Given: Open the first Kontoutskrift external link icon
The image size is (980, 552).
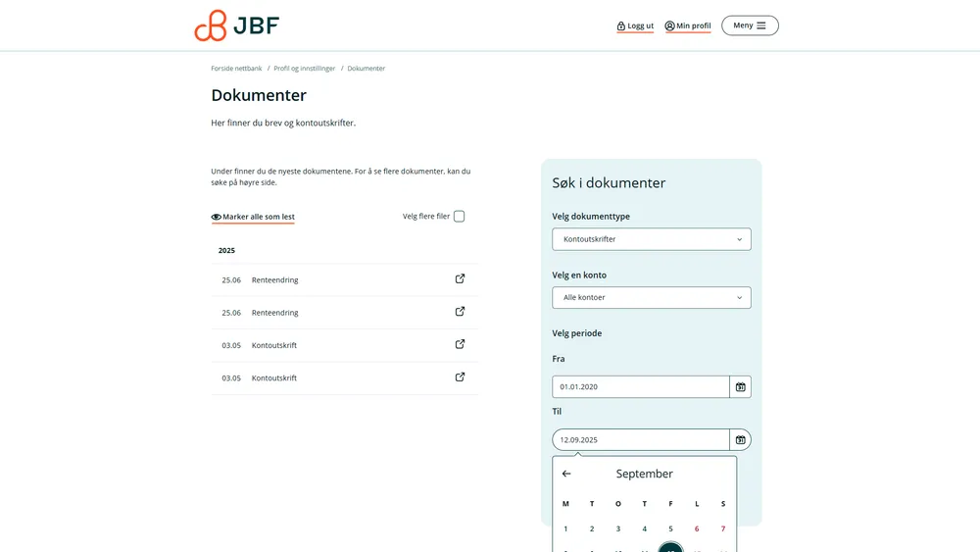Looking at the screenshot, I should [x=460, y=344].
